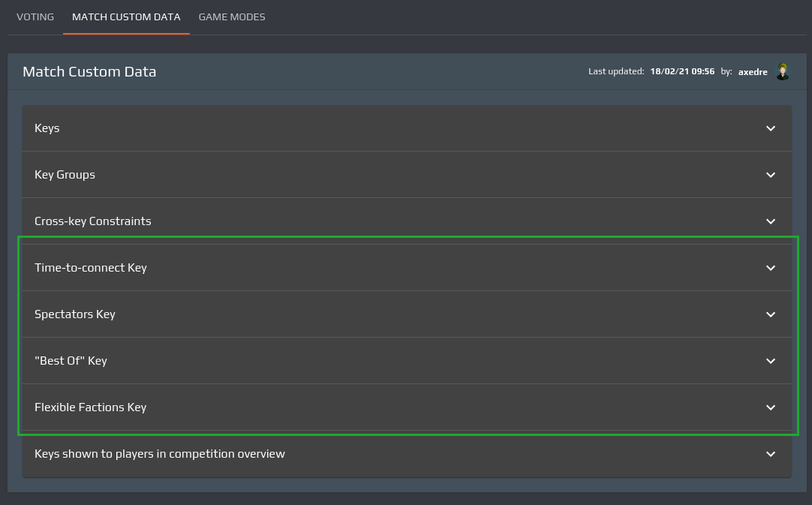
Task: Expand the Key Groups section
Action: 65,175
